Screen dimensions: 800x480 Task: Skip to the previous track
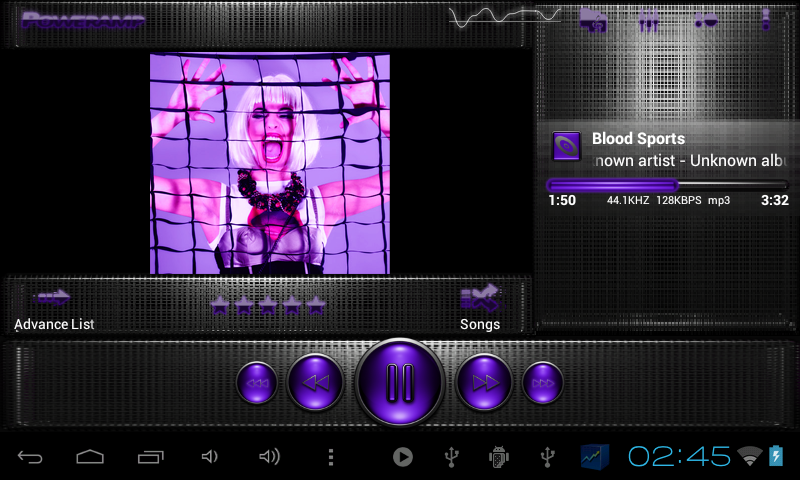[x=315, y=382]
